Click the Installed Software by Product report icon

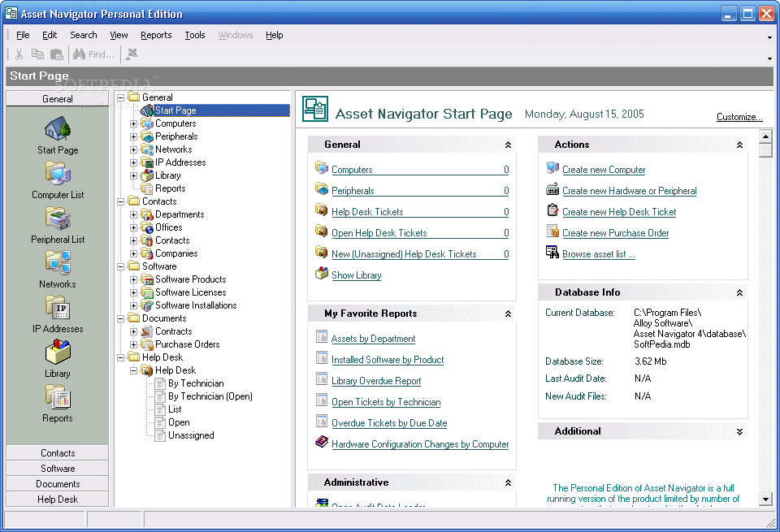pyautogui.click(x=322, y=358)
